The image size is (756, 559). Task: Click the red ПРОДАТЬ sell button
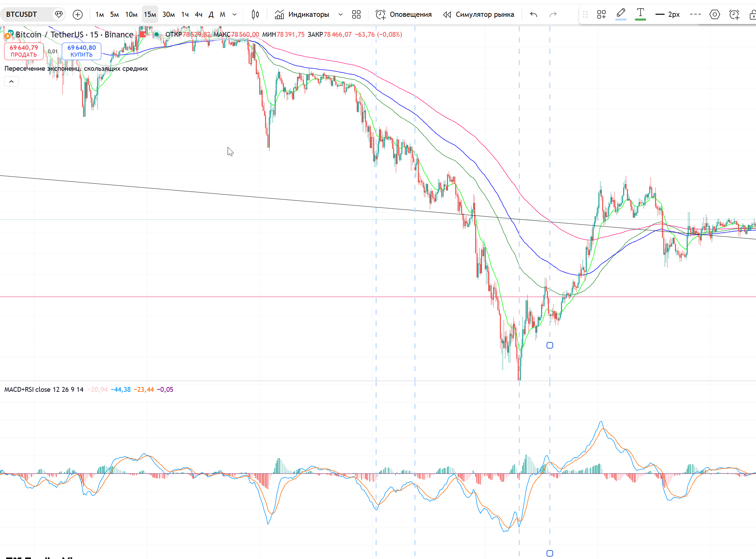[24, 51]
